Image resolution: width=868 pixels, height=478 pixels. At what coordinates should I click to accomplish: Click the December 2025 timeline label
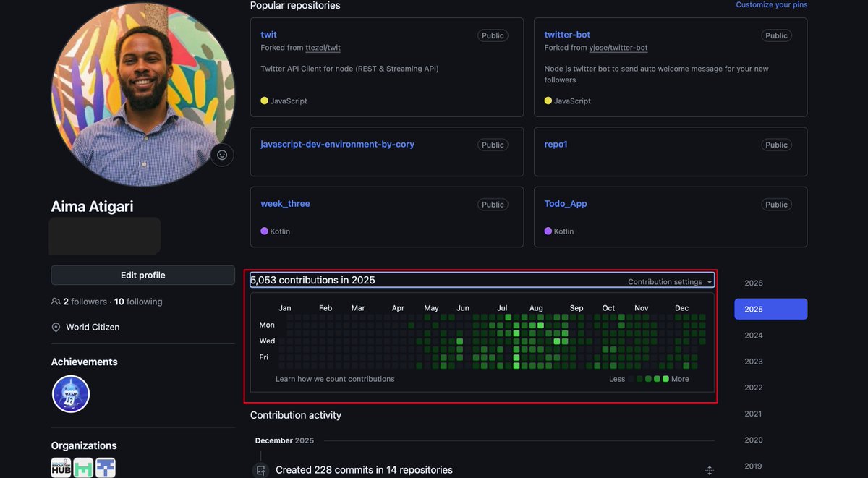pyautogui.click(x=284, y=440)
